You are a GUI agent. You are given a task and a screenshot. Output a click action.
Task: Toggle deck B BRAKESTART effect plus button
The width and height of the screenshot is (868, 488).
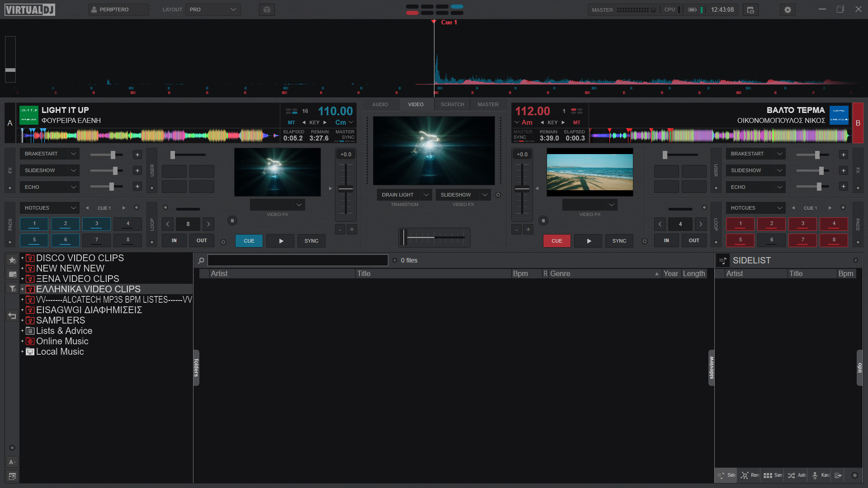coord(844,155)
